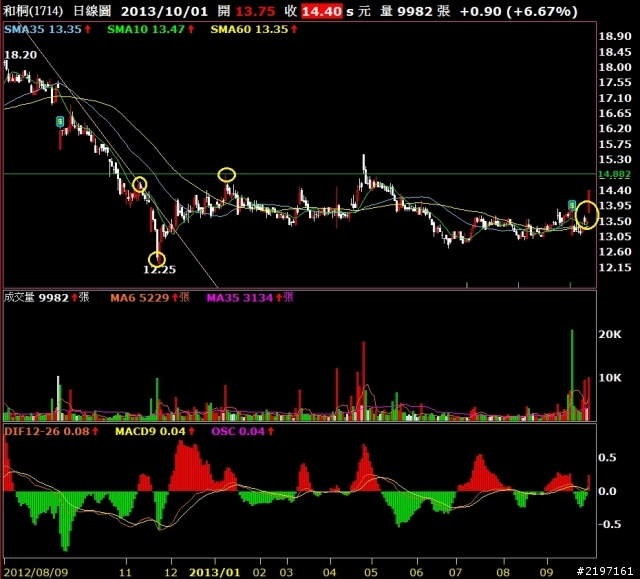Click the yellow circle at the 12.25 low
Viewport: 640px width, 579px height.
click(x=157, y=259)
